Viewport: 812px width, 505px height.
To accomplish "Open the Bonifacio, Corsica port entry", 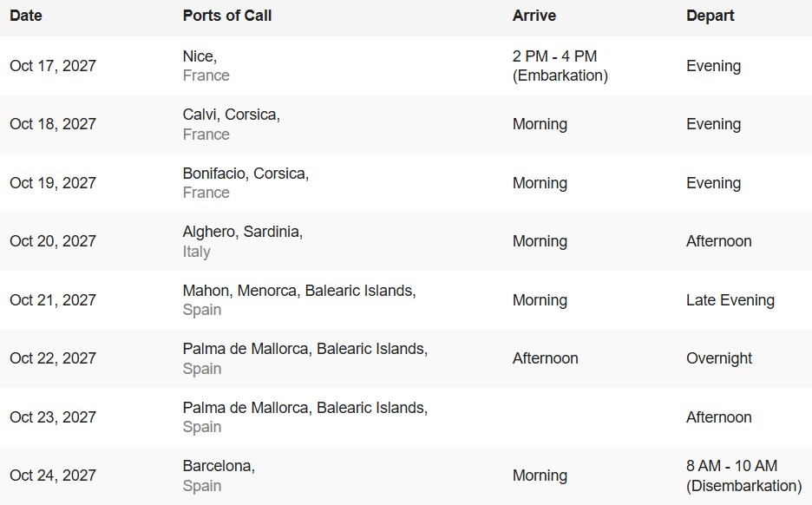I will tap(246, 174).
